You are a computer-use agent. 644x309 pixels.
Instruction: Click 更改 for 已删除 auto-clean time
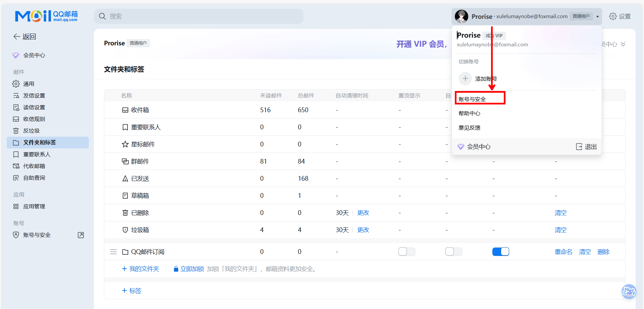pos(363,213)
